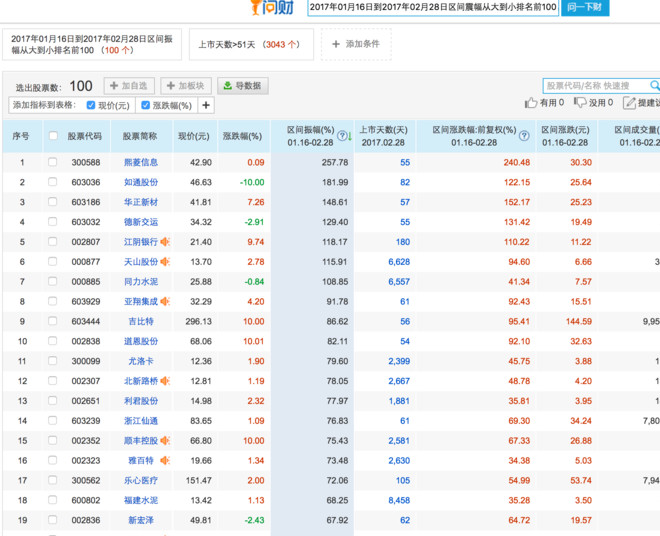Click the 区间振幅 top 100 condition box
The width and height of the screenshot is (660, 536).
(x=92, y=44)
